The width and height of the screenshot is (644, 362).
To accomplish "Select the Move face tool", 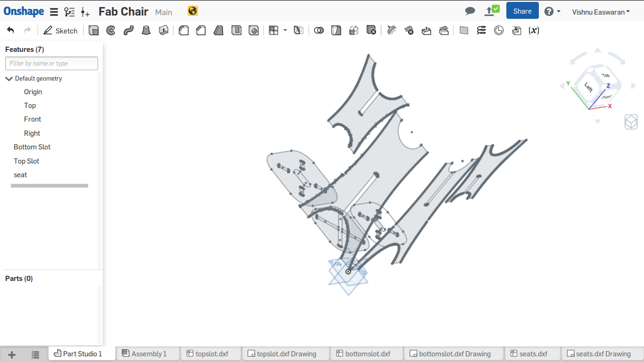I will click(426, 31).
